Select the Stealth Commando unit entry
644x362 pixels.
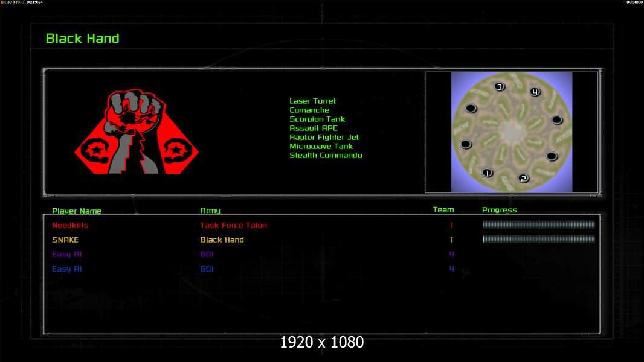326,156
